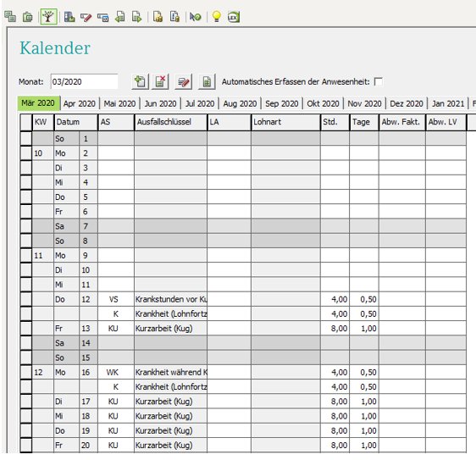Click the edit field pencil icon in the top toolbar

tap(86, 17)
